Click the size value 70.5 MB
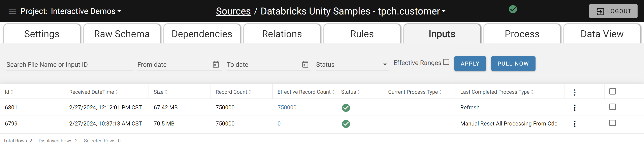 [164, 123]
